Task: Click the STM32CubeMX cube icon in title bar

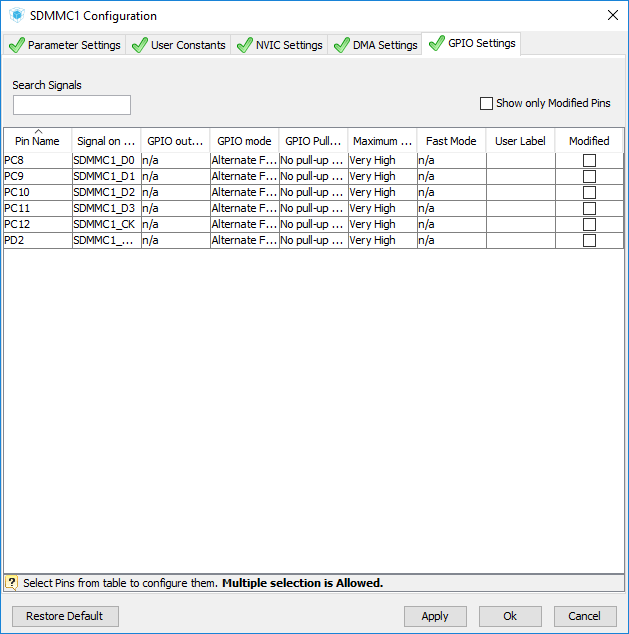Action: pos(17,15)
